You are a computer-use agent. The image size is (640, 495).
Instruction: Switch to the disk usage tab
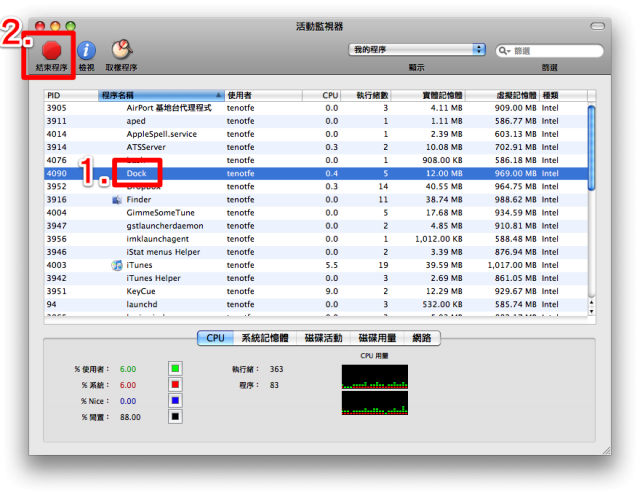[377, 338]
